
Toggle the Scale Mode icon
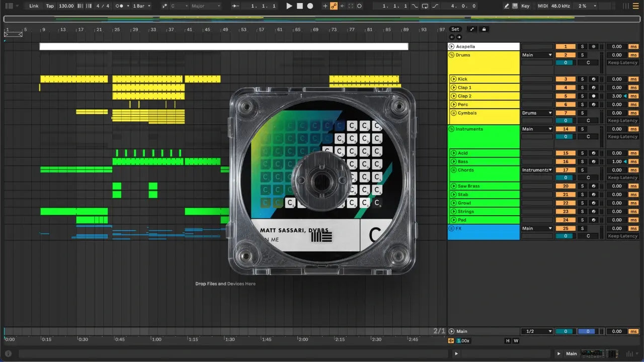point(165,6)
